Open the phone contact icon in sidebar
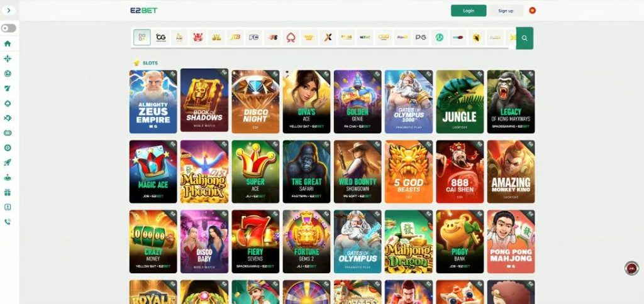644x304 pixels. coord(8,222)
